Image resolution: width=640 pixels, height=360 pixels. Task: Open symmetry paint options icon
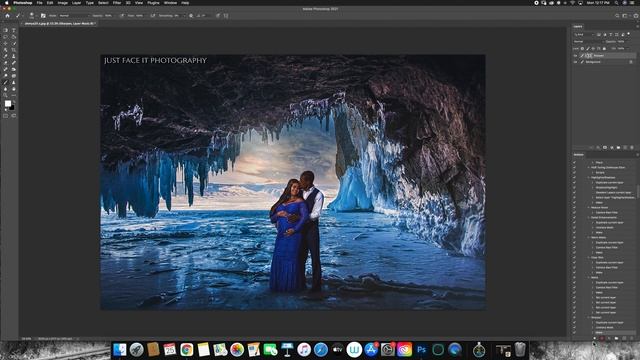point(226,16)
